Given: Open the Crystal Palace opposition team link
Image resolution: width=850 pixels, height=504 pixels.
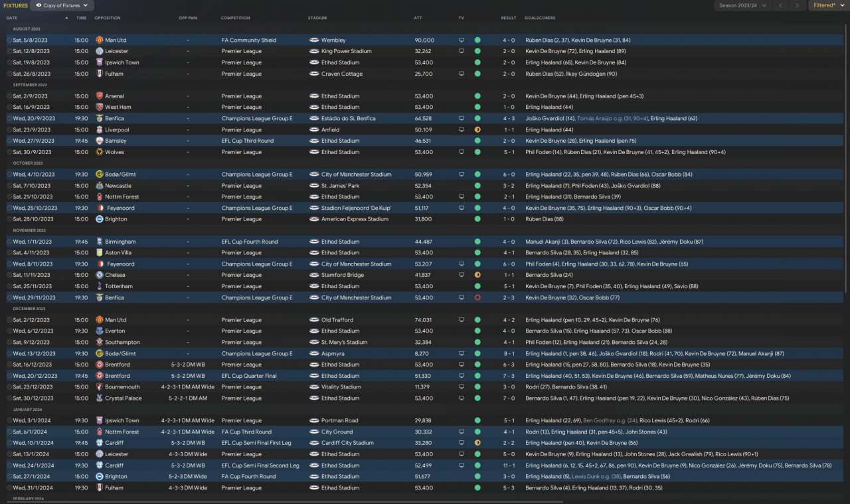Looking at the screenshot, I should click(122, 398).
